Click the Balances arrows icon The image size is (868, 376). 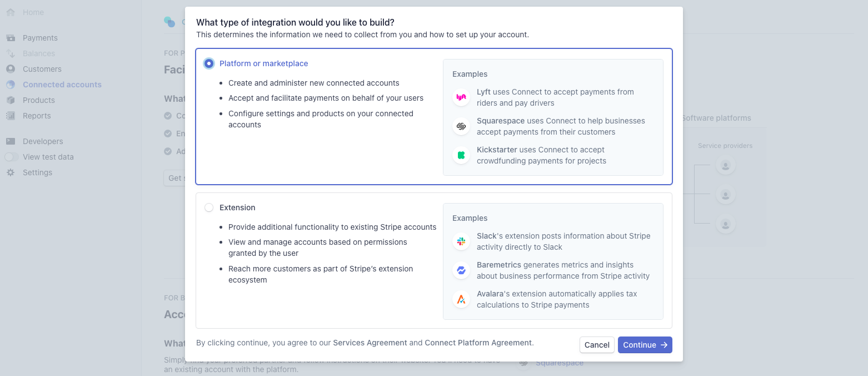pos(11,53)
